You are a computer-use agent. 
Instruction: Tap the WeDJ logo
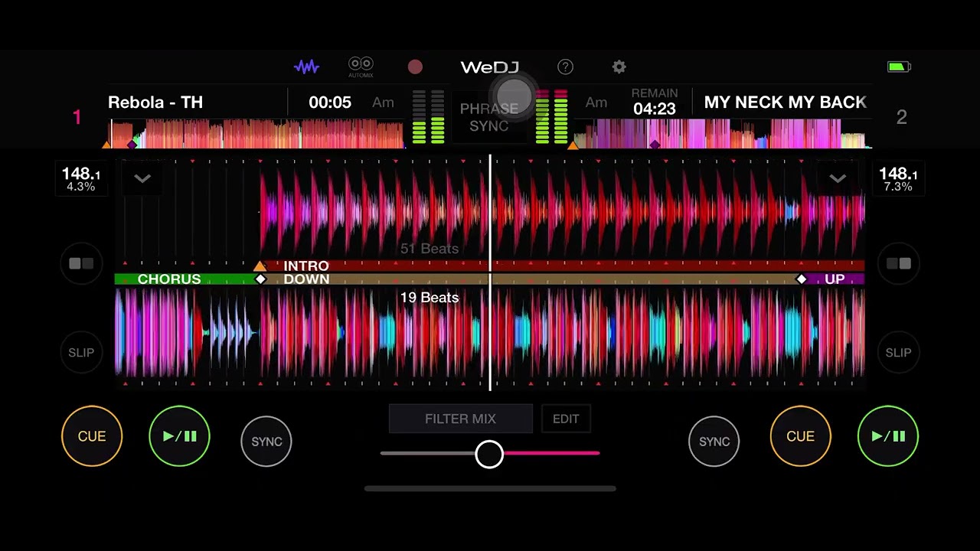490,67
